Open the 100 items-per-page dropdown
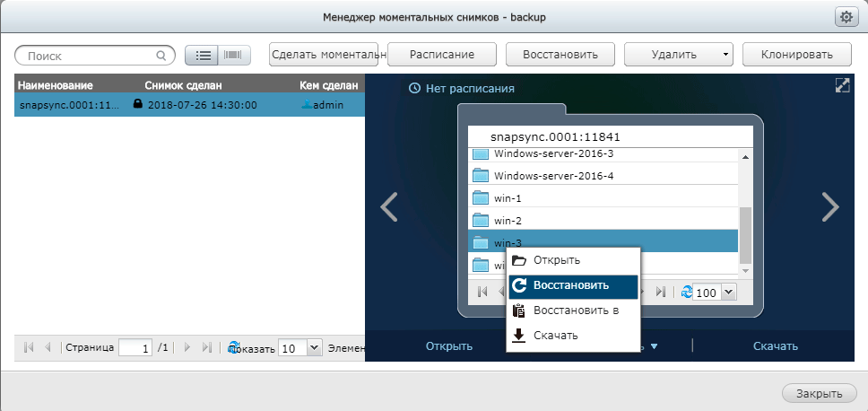868x411 pixels. tap(729, 292)
